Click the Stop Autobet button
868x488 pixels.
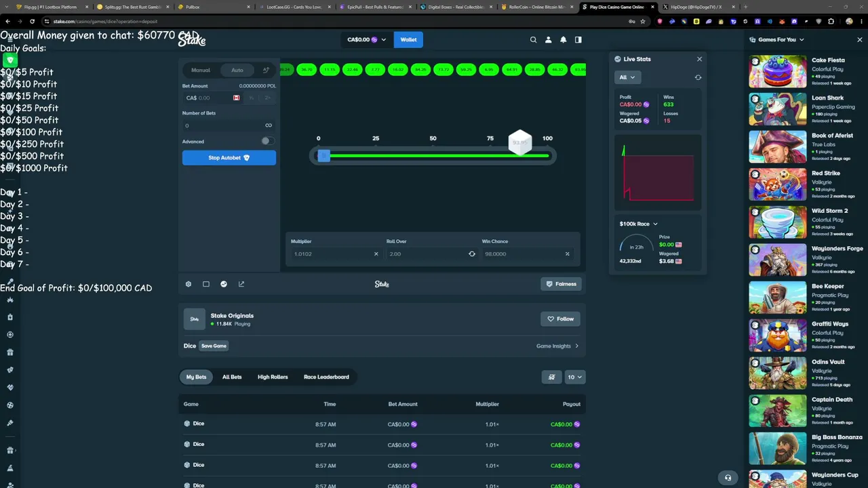pos(229,158)
